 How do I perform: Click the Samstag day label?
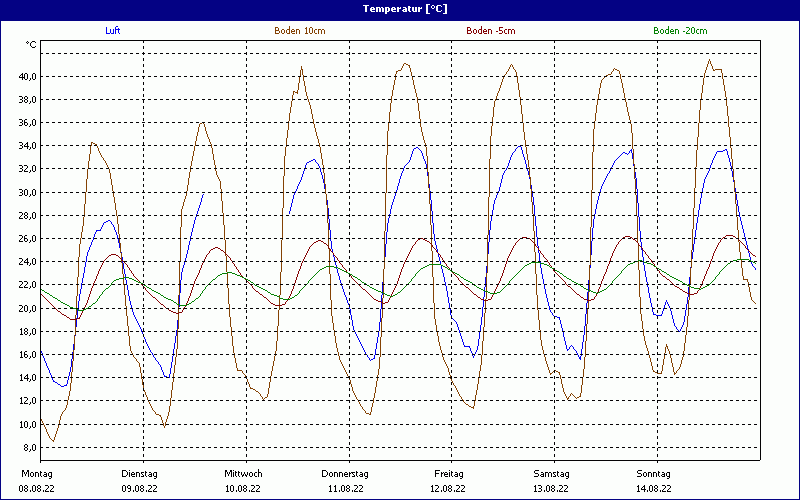(551, 474)
